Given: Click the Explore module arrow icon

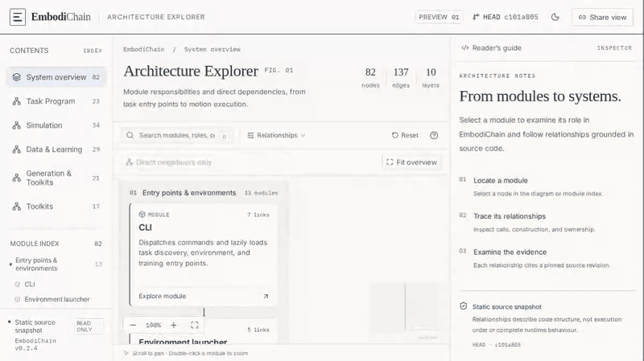Looking at the screenshot, I should tap(266, 296).
